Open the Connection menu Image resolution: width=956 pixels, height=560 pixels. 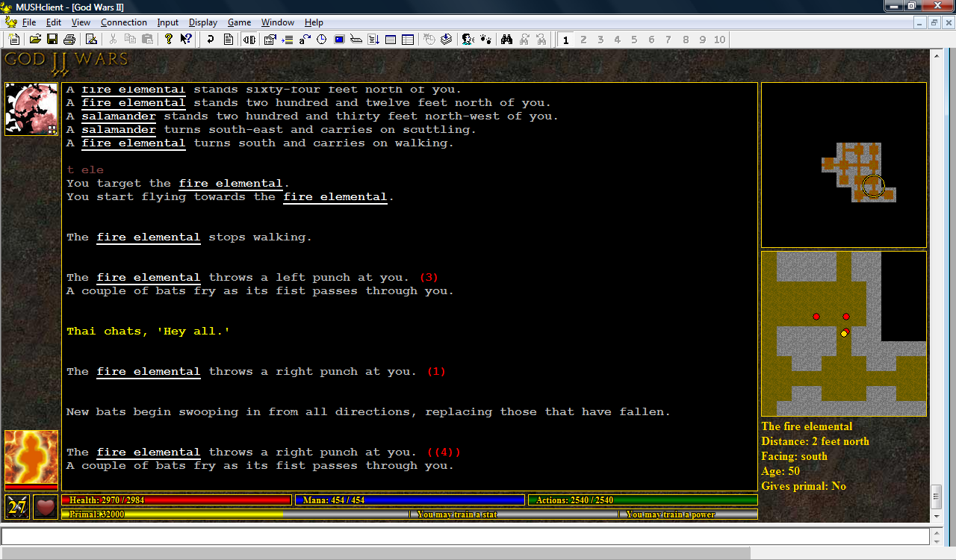[x=124, y=22]
